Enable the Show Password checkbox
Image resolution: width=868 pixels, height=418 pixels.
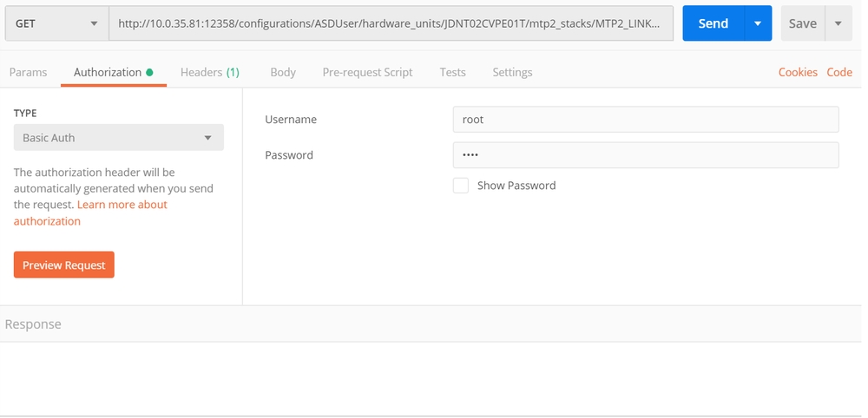461,186
